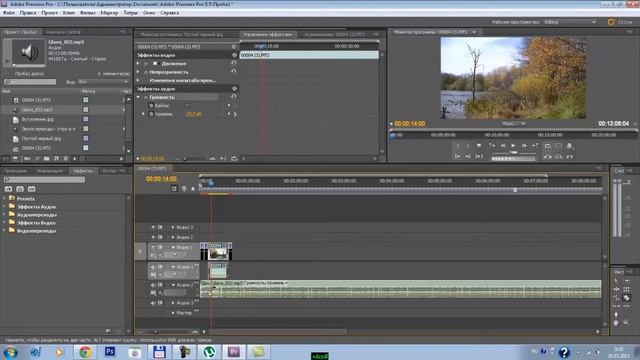
Task: Click Play in the Program Monitor
Action: [x=513, y=146]
